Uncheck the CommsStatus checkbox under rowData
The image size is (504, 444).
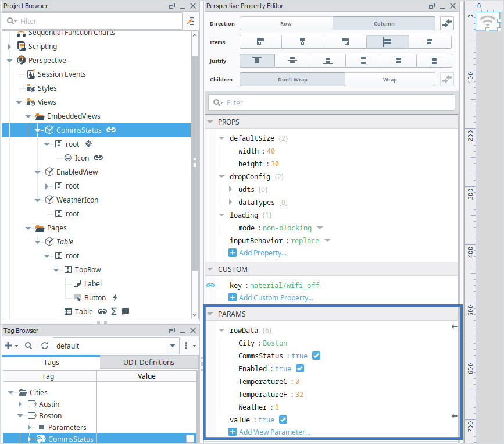(x=316, y=356)
